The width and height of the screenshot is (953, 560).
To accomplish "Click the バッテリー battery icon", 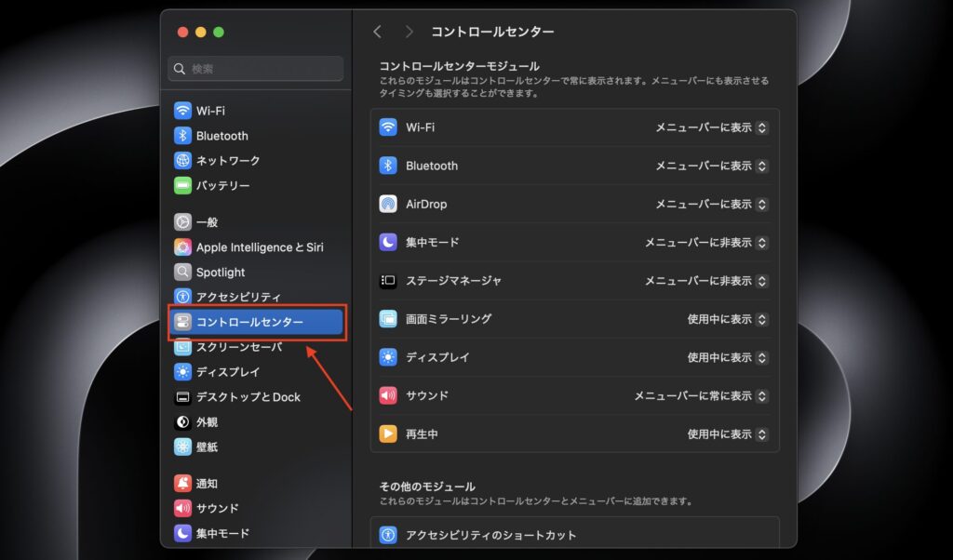I will 182,185.
